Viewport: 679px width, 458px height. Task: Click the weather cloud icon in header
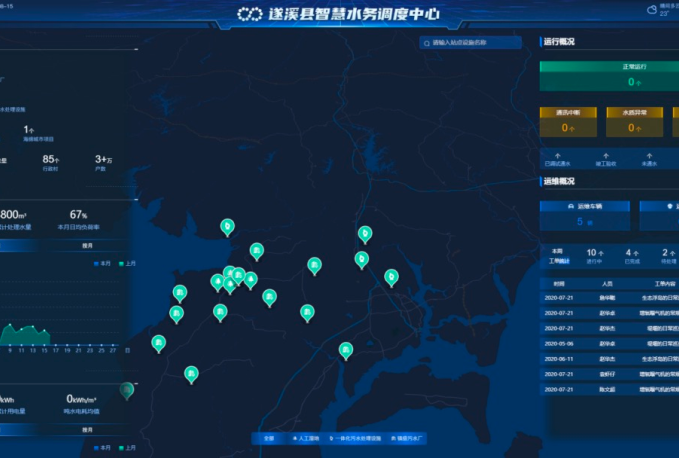tap(652, 9)
